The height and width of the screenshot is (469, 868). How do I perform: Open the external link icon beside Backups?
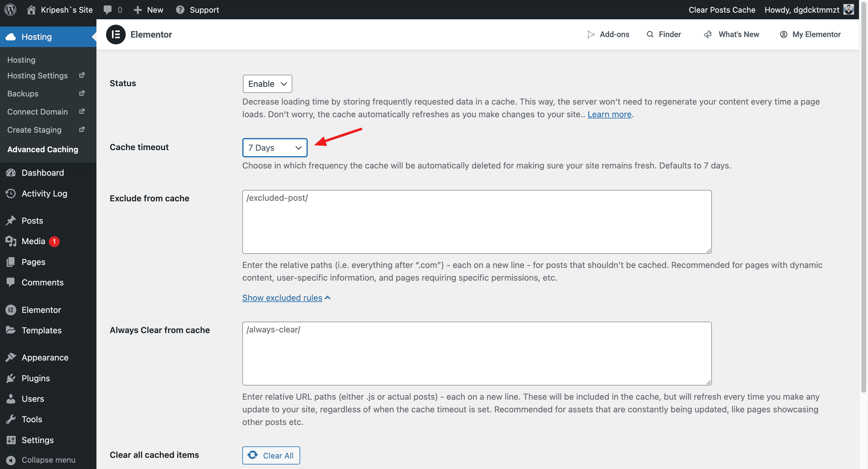coord(82,93)
